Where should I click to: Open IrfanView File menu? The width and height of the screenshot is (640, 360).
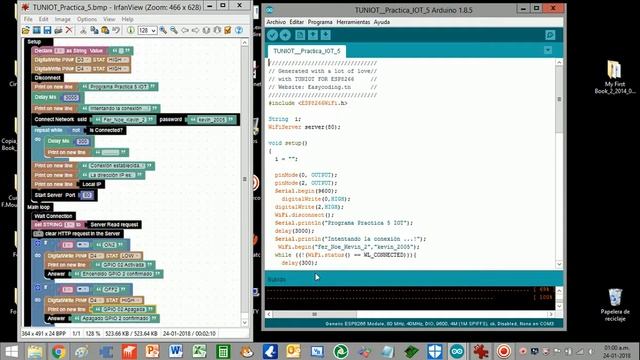tap(28, 19)
